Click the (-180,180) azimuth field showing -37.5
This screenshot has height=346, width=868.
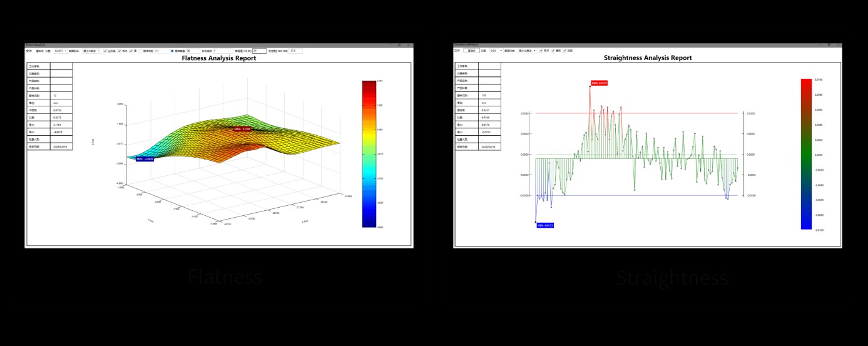tap(295, 51)
